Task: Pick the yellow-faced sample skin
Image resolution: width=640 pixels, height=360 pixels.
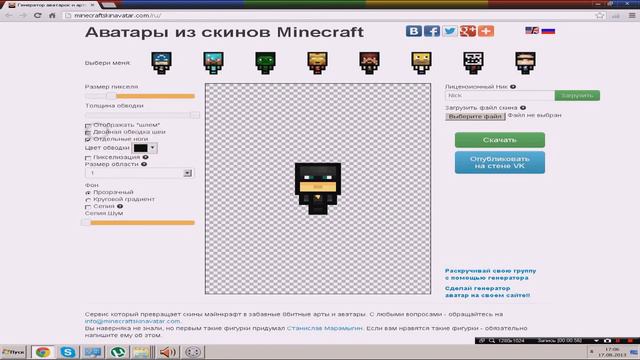Action: click(x=421, y=63)
